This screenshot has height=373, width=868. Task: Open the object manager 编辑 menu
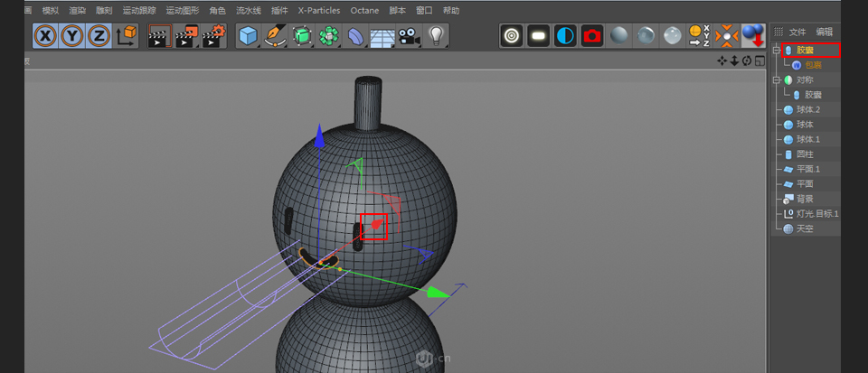[825, 32]
